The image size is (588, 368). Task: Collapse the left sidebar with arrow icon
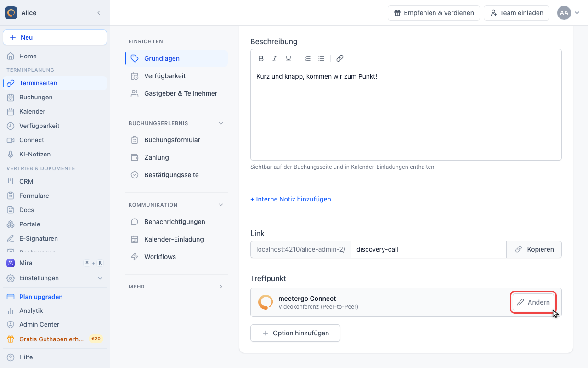(99, 13)
